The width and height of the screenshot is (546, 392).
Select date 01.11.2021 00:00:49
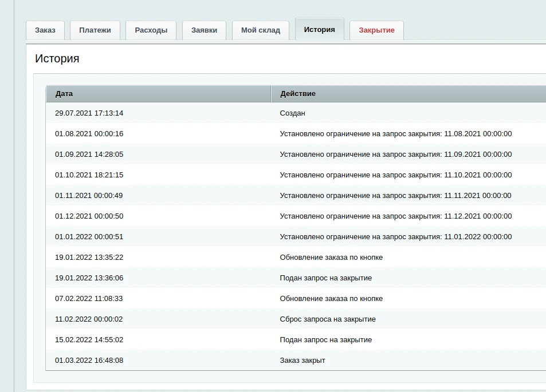tap(89, 196)
